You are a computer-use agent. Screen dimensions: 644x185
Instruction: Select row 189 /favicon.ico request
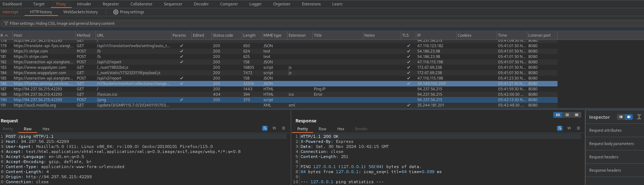(279, 94)
